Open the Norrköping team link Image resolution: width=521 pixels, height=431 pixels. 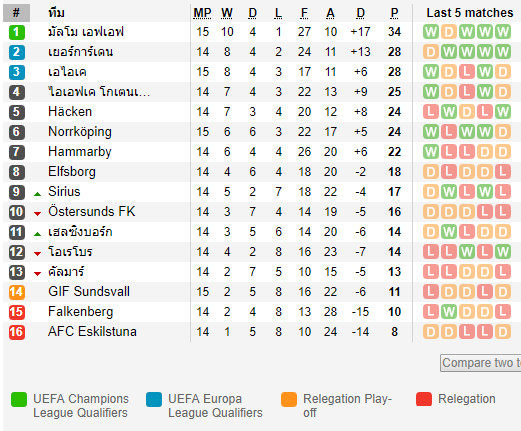[80, 132]
